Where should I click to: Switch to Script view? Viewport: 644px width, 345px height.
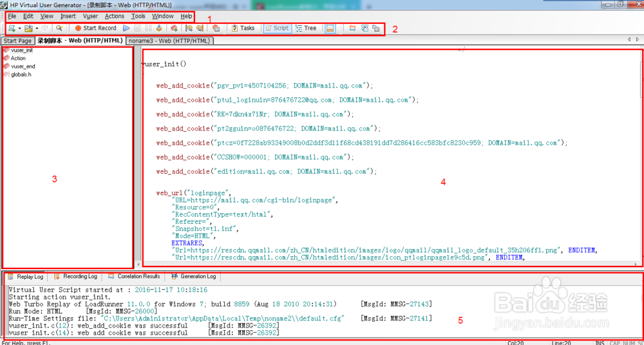pos(277,28)
